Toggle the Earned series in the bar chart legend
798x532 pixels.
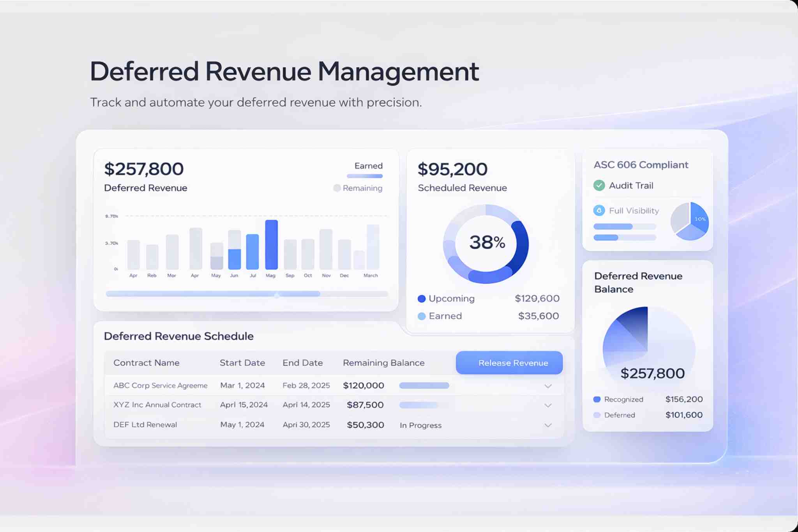[368, 166]
